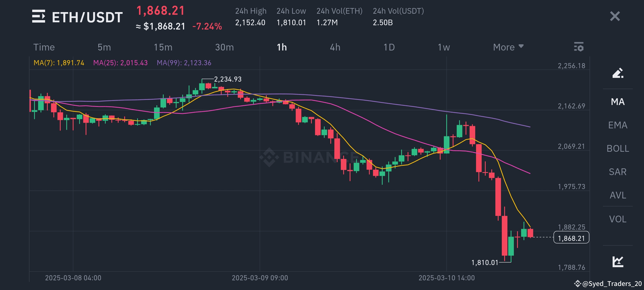Click the MA(99): 2,123.36 legend label
Viewport: 644px width, 290px height.
(x=184, y=63)
